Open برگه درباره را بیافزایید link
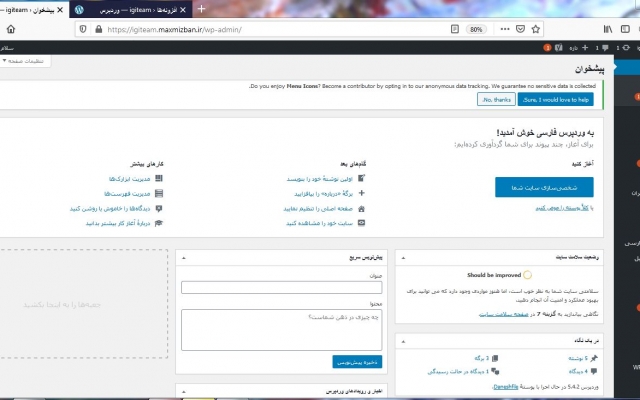 pyautogui.click(x=323, y=194)
